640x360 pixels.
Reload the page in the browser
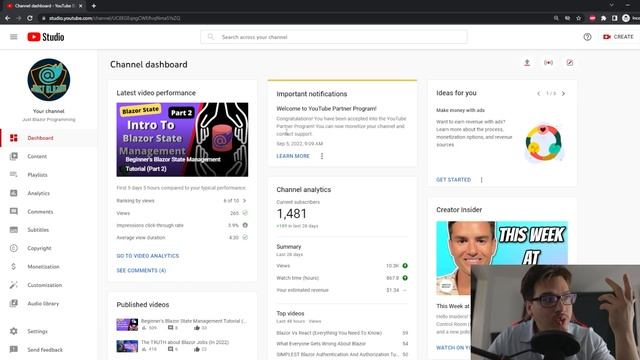click(x=30, y=18)
